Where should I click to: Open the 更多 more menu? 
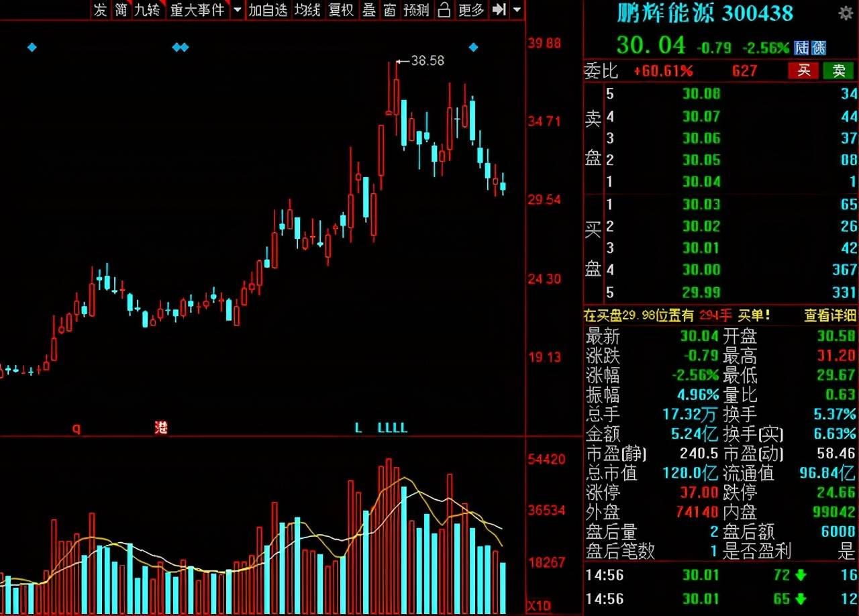click(x=471, y=9)
